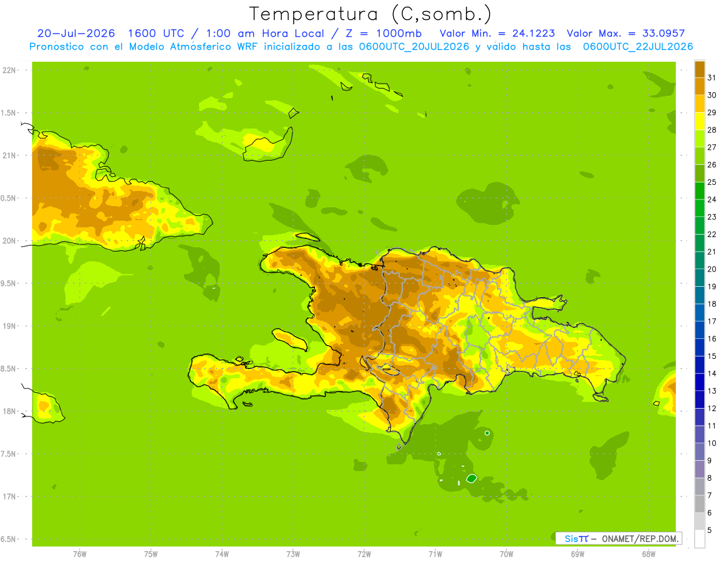Click the 76W longitude axis label
Viewport: 728px width, 562px height.
point(79,554)
